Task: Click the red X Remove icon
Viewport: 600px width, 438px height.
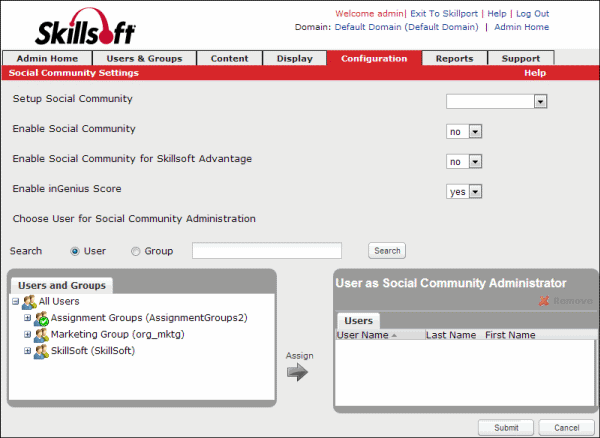Action: pos(544,301)
